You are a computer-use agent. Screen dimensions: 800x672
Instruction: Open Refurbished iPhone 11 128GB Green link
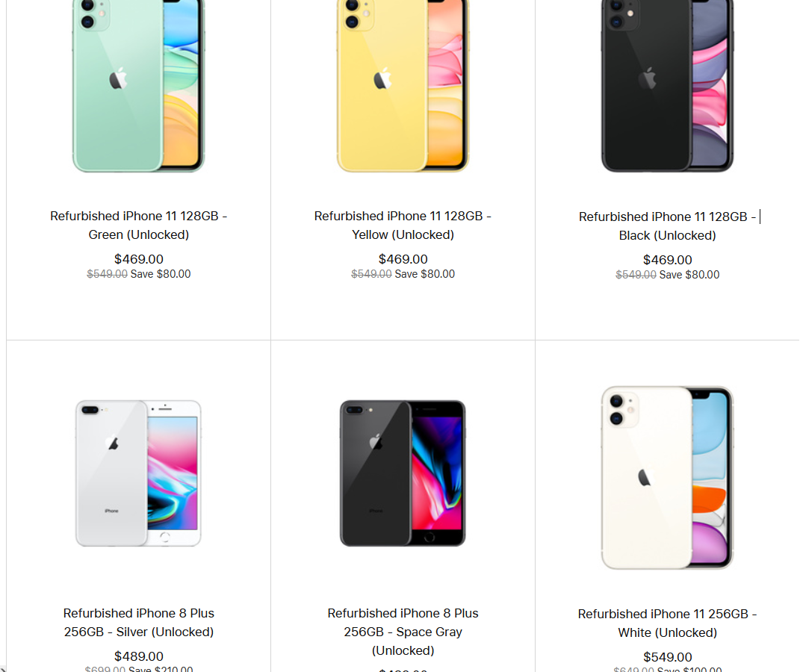[139, 225]
